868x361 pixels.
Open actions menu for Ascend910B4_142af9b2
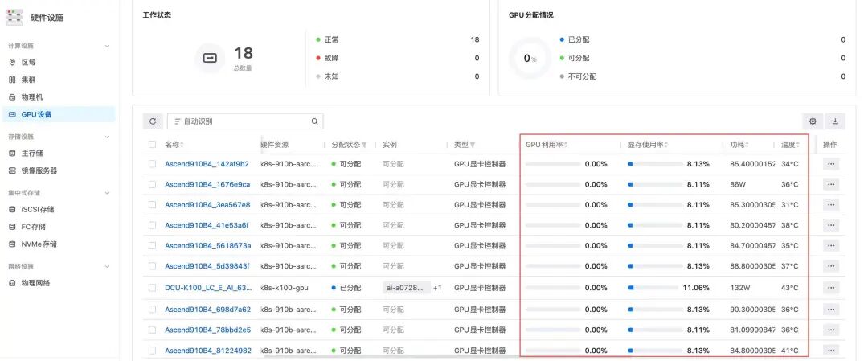(831, 164)
